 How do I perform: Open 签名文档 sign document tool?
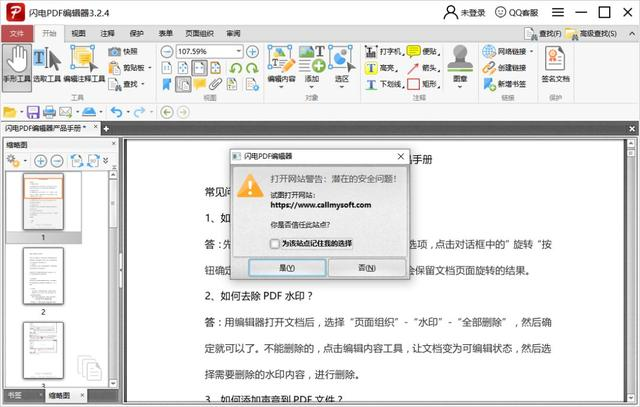click(555, 64)
